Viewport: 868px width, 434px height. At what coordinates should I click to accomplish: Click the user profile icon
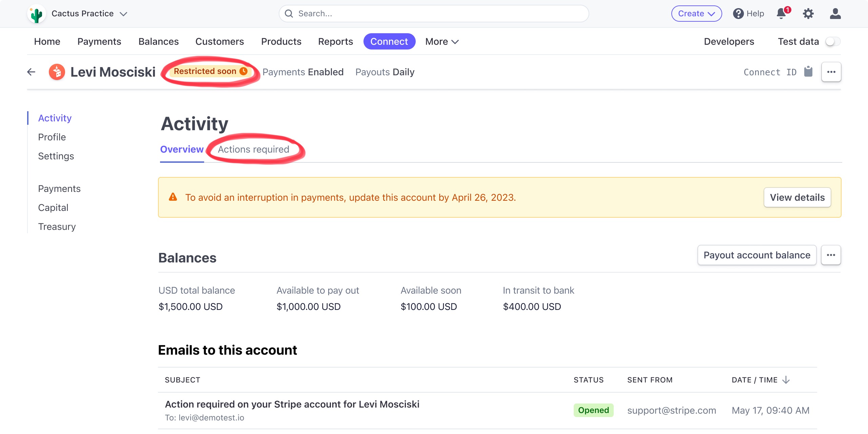tap(835, 14)
